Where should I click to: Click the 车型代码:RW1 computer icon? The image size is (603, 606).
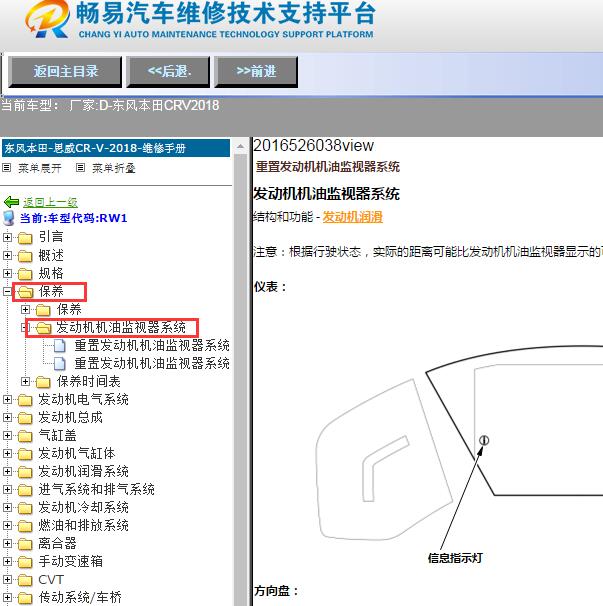click(x=9, y=218)
